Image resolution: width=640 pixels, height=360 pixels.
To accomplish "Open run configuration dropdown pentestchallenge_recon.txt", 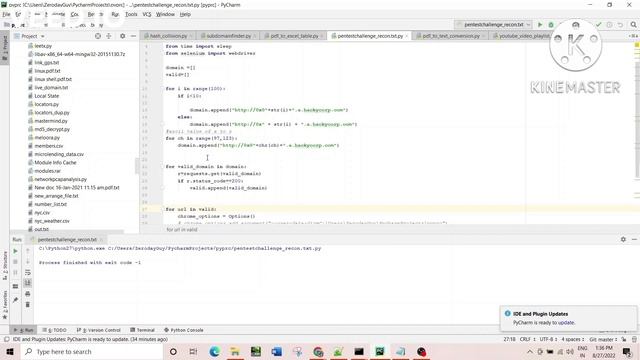I will 493,25.
